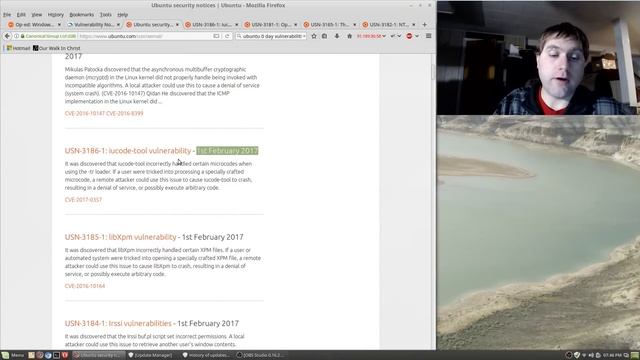The image size is (640, 360).
Task: Open the CVE-2016-10164 link
Action: (85, 286)
